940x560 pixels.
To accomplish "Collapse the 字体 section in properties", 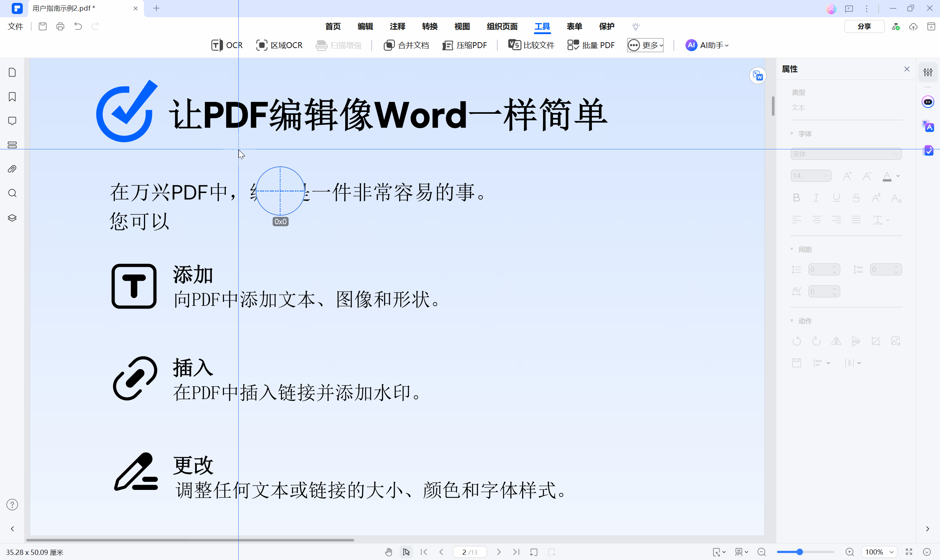I will click(x=792, y=133).
